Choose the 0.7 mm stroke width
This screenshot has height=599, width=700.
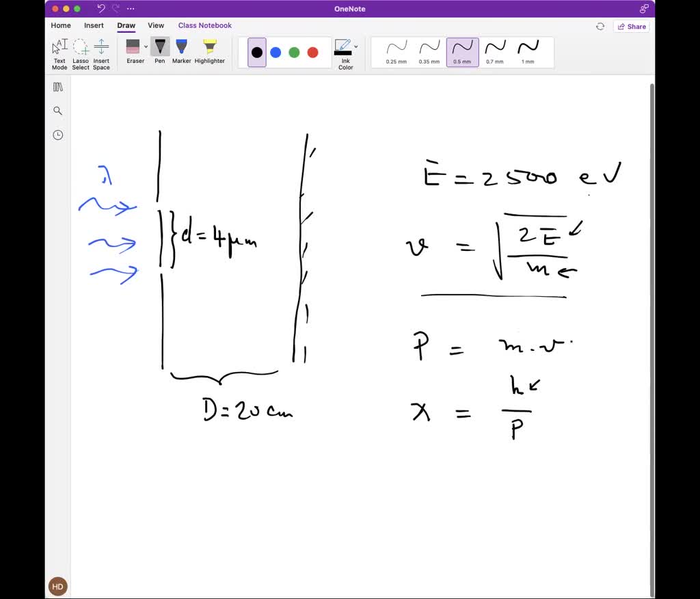point(494,49)
